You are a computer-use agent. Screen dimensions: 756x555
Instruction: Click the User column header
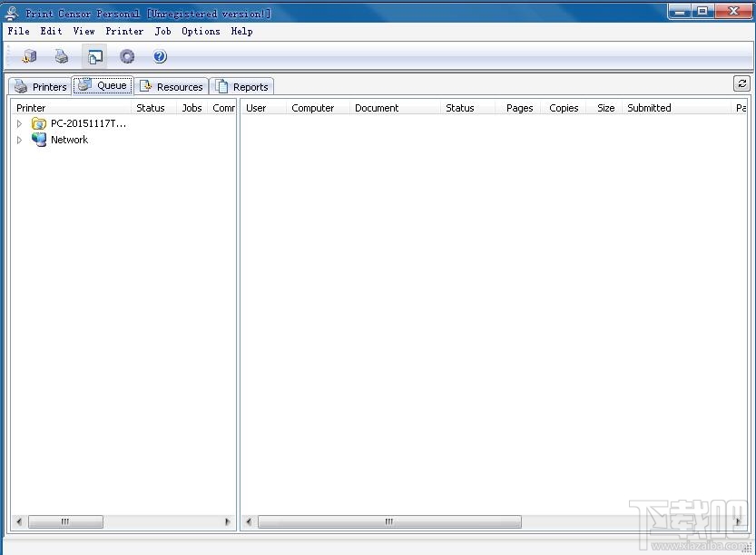pos(263,108)
